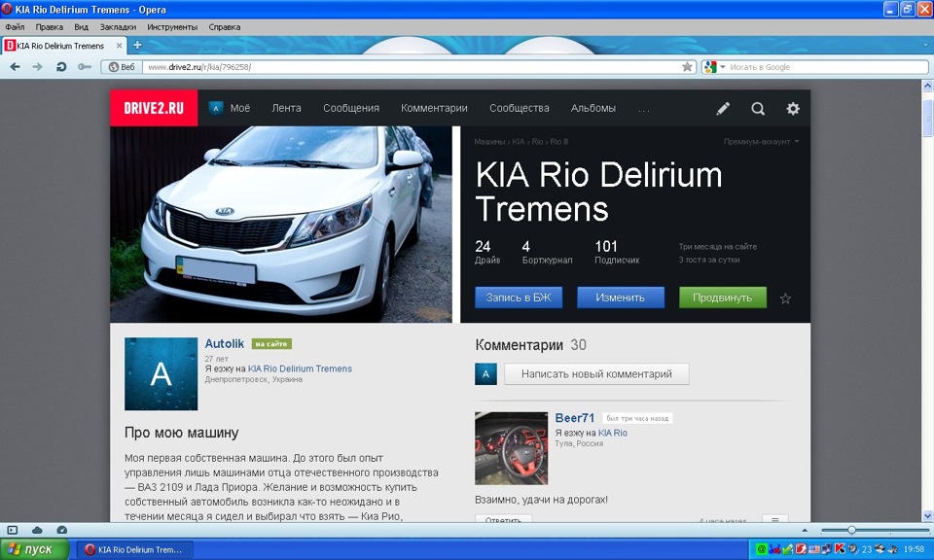Open Opera panels toggle in status bar
934x560 pixels.
click(12, 530)
